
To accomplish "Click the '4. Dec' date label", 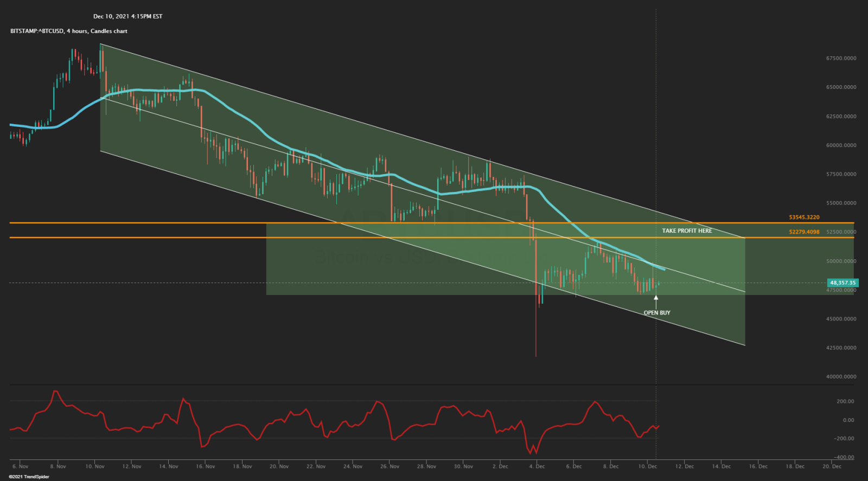I will tap(537, 466).
